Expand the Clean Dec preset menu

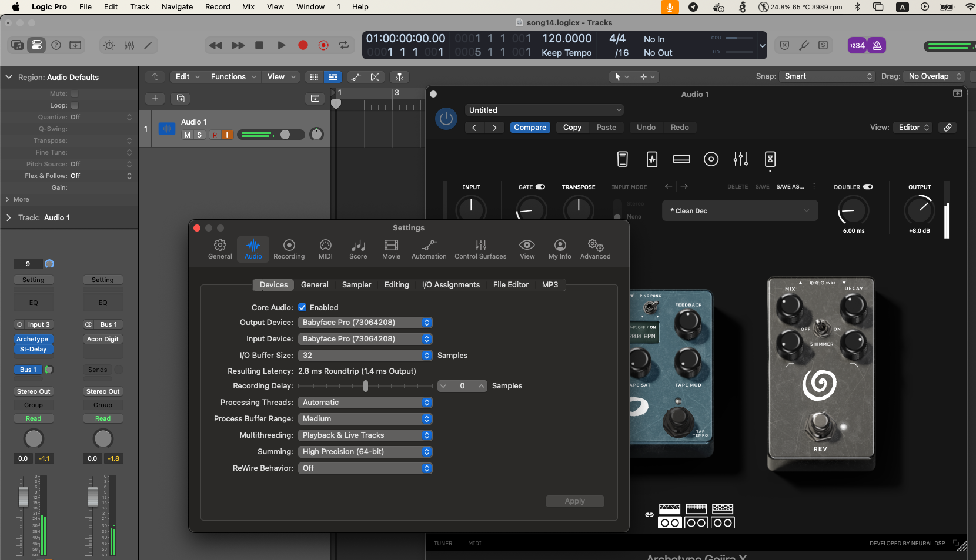(740, 211)
